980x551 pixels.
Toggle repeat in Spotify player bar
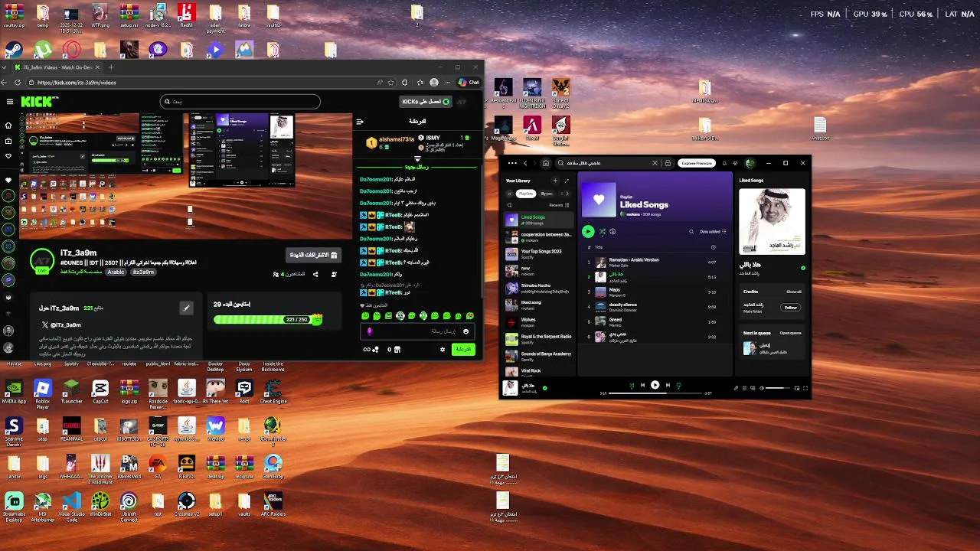[678, 385]
